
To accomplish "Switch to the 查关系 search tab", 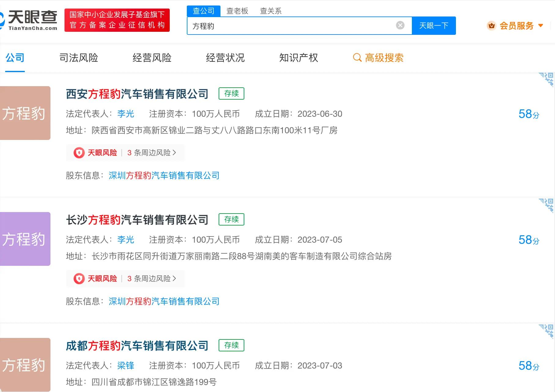I will coord(271,11).
